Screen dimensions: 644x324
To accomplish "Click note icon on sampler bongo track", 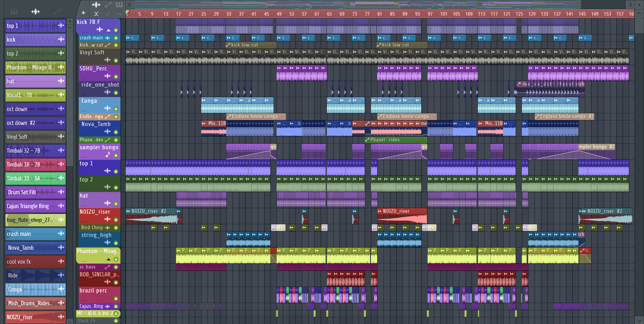I will [x=108, y=155].
